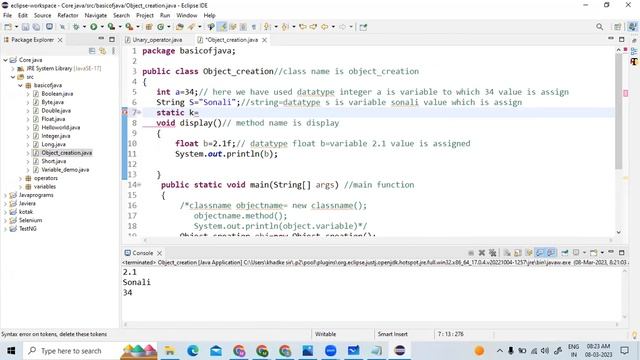640x360 pixels.
Task: Expand the variables package
Action: (20, 187)
